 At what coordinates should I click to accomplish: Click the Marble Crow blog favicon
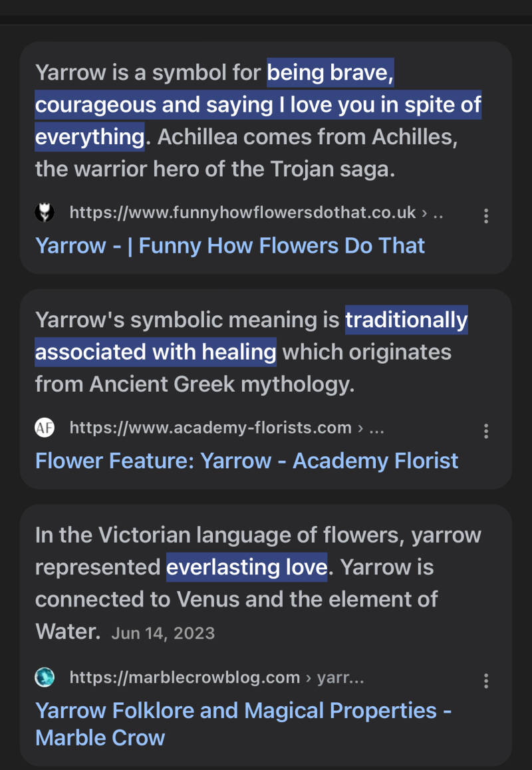(x=45, y=678)
